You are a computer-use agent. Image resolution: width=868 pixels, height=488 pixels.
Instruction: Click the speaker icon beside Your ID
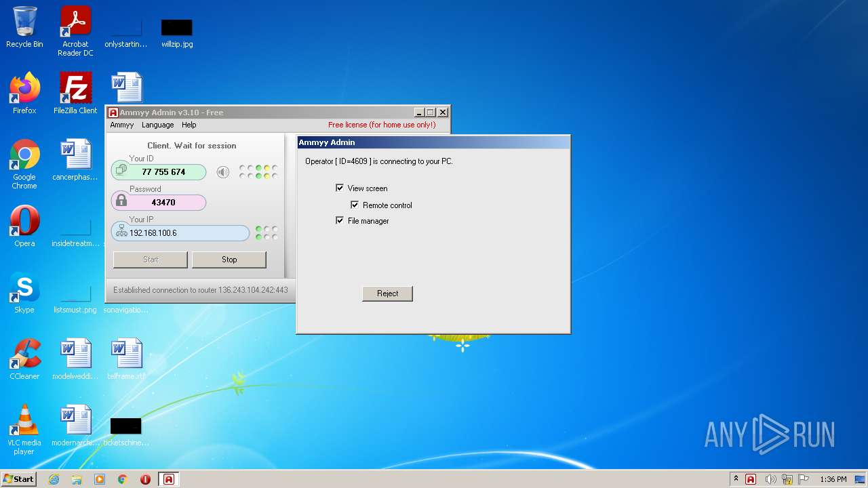[x=223, y=172]
